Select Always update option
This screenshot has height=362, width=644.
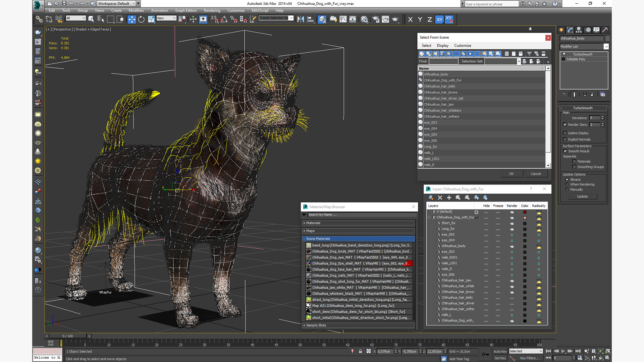567,179
